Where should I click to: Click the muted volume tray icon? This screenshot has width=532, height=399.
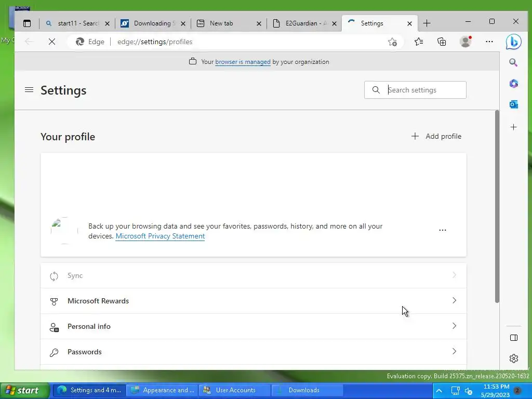click(x=469, y=391)
